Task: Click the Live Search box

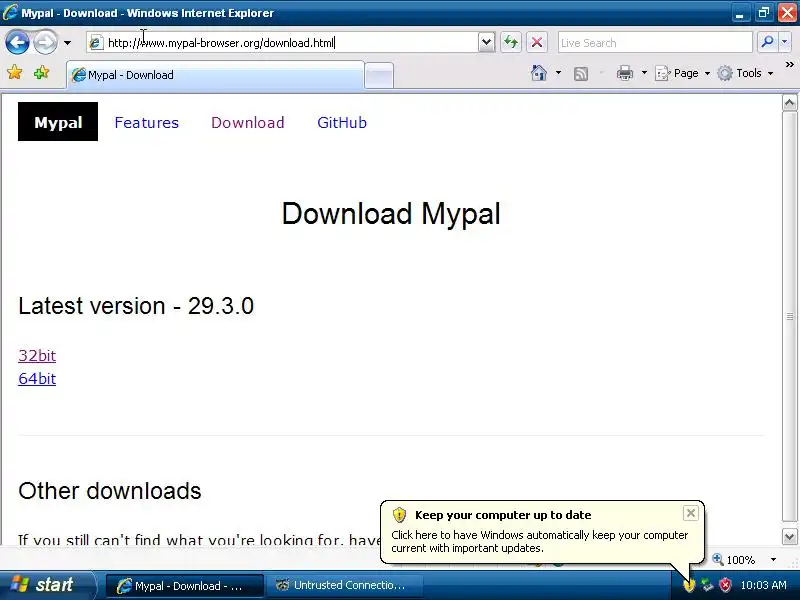Action: pyautogui.click(x=655, y=43)
